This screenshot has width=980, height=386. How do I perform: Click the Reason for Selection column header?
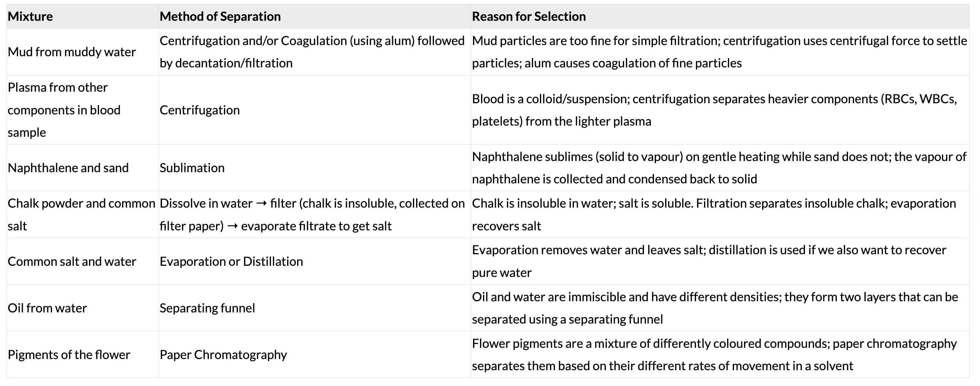pyautogui.click(x=529, y=17)
